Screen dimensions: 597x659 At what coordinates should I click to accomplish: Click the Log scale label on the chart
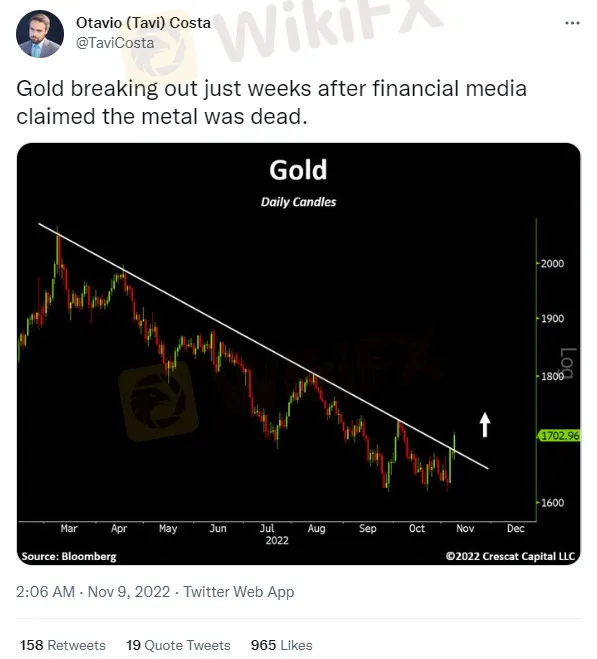coord(568,363)
